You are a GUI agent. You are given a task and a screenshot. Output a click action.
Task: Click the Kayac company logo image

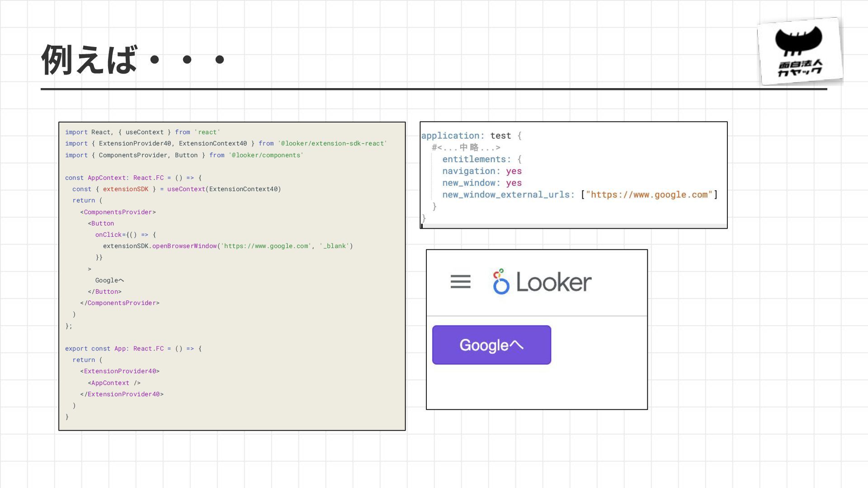click(x=799, y=51)
